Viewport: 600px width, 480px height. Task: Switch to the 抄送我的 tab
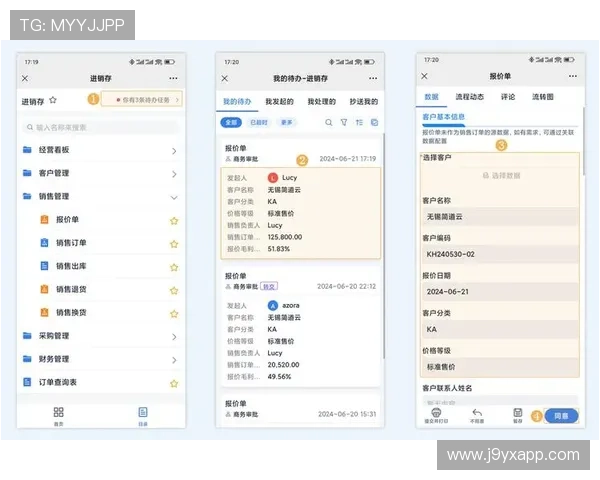[364, 101]
